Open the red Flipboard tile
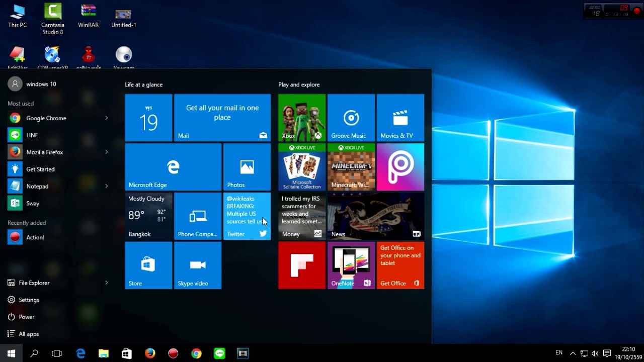The image size is (644, 362). coord(302,265)
